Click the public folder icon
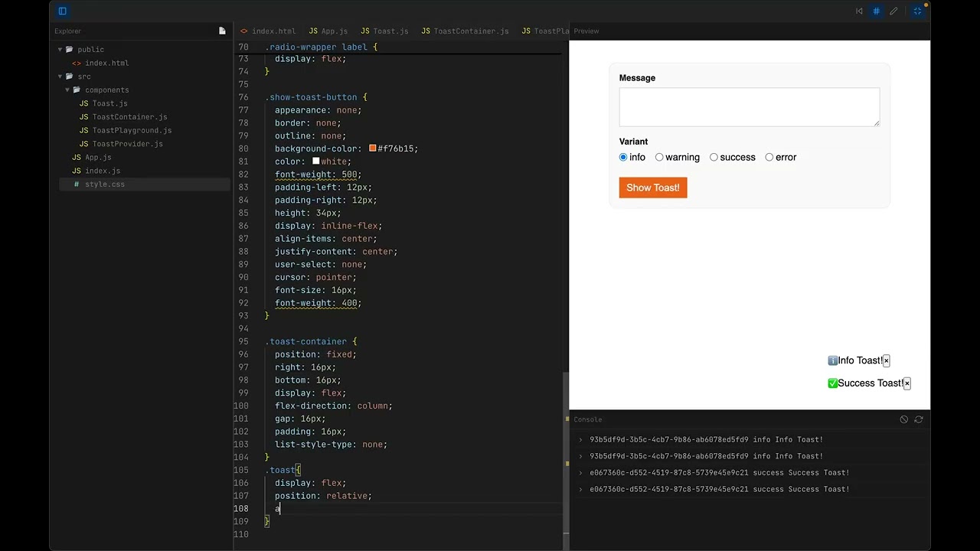This screenshot has height=551, width=980. (x=69, y=50)
